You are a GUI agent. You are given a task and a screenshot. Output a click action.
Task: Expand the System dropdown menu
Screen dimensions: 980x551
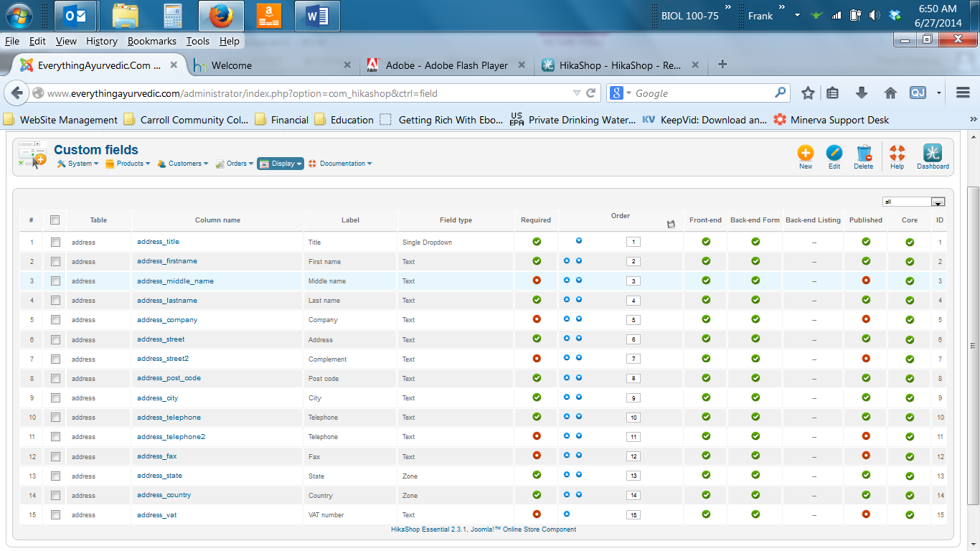click(x=78, y=164)
